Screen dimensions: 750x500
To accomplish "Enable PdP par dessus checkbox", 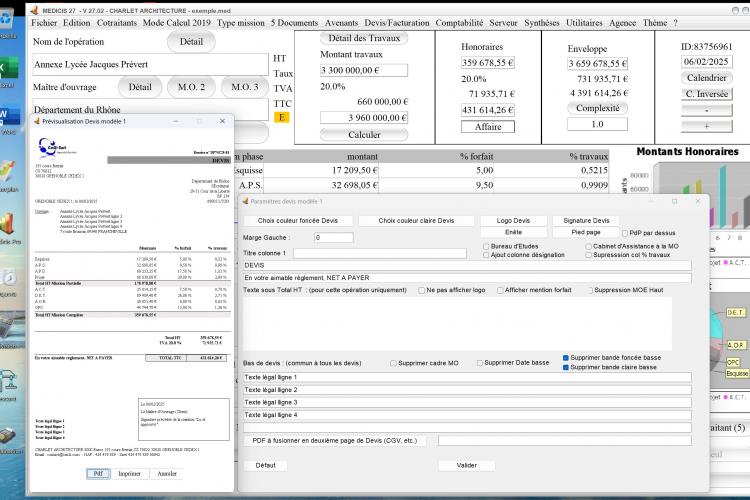I will tap(625, 233).
